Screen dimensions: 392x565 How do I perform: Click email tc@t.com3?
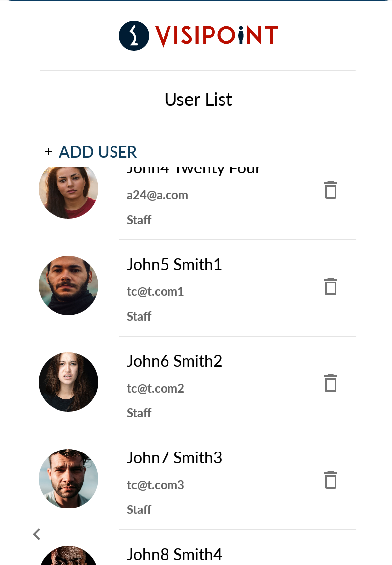(x=155, y=485)
